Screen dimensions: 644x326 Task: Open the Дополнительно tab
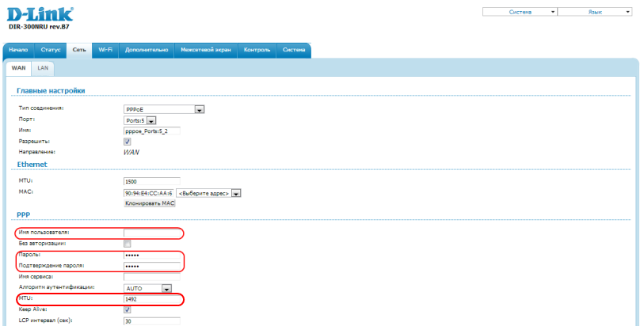pyautogui.click(x=147, y=50)
